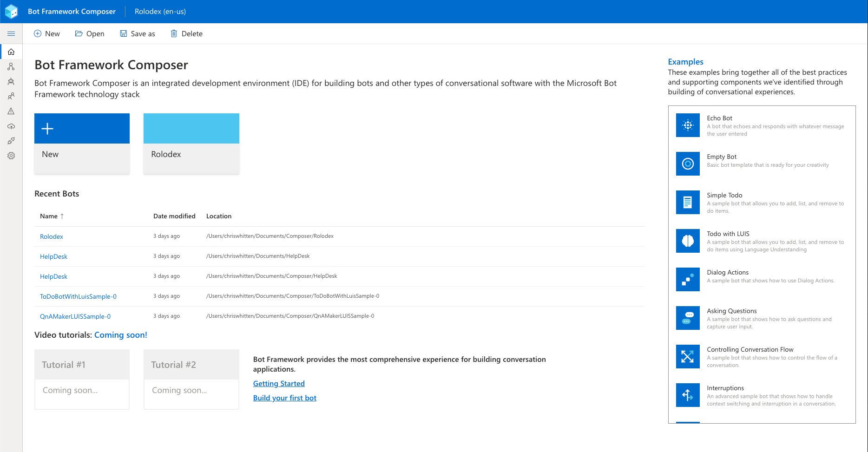This screenshot has width=868, height=452.
Task: Click the Asking Questions example title
Action: click(x=732, y=311)
